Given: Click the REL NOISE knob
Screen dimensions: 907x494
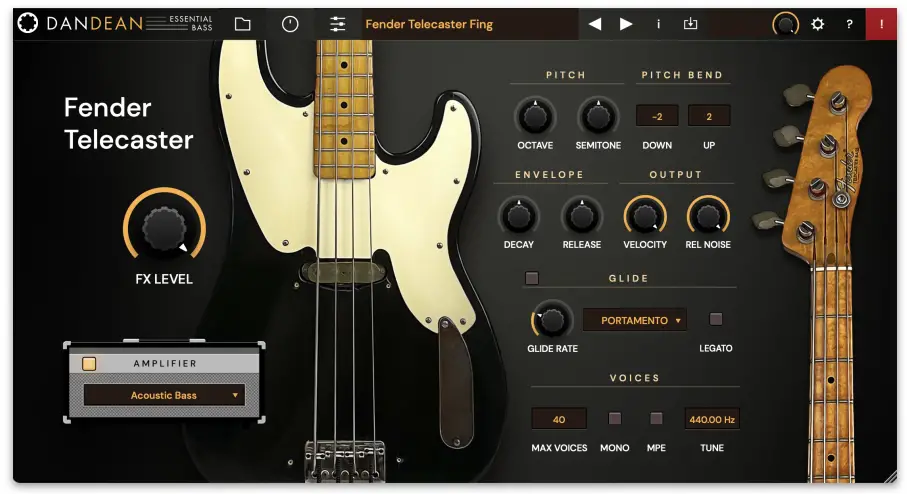Looking at the screenshot, I should pos(708,216).
